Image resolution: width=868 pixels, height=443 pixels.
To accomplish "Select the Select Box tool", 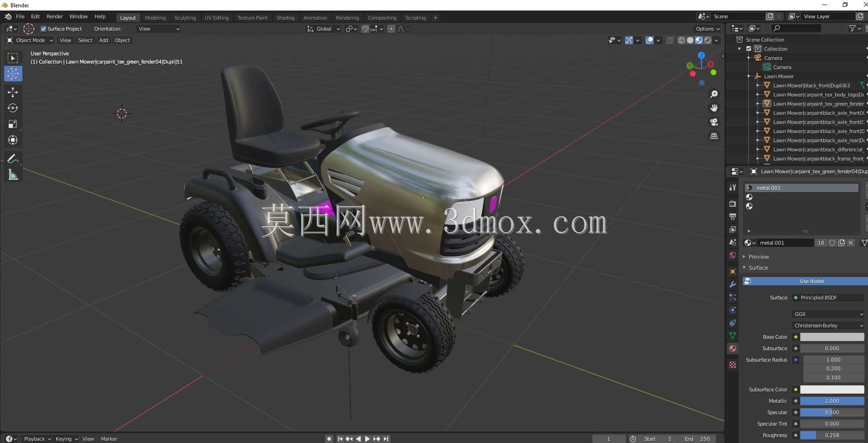I will (13, 58).
